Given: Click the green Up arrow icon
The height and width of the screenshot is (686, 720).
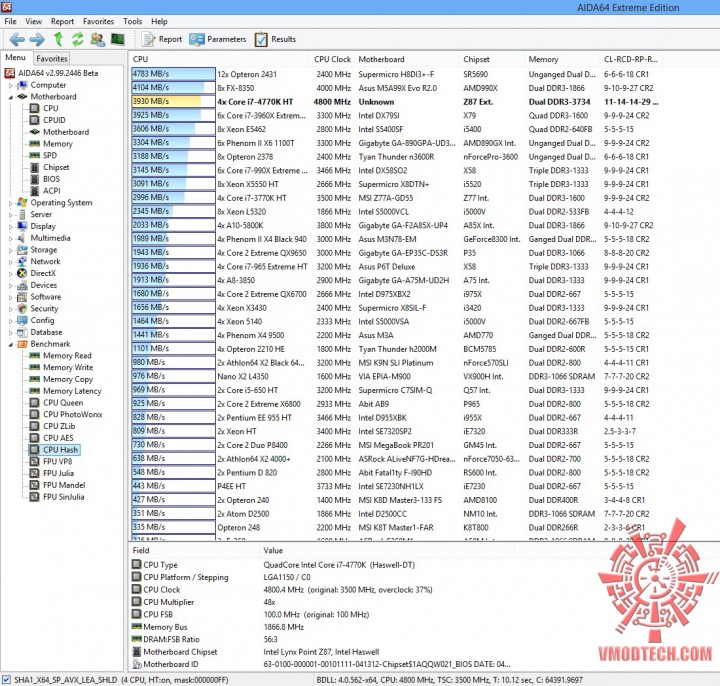Looking at the screenshot, I should 58,39.
